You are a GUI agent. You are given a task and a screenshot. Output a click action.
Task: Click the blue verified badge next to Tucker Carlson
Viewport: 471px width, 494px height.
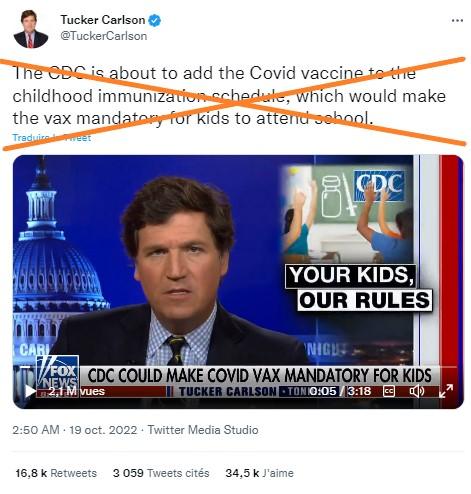[x=154, y=20]
